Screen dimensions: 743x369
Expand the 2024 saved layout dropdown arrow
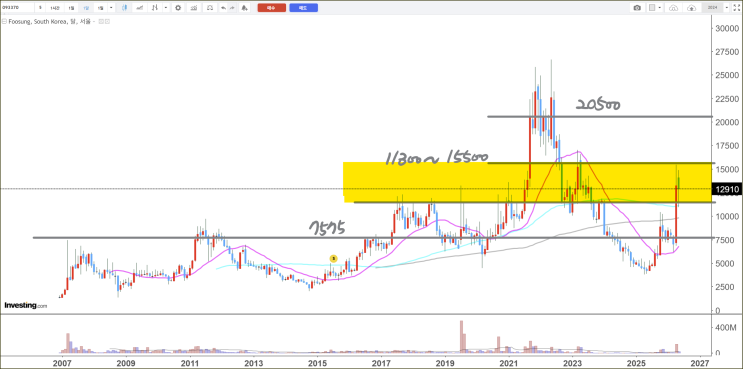click(x=726, y=8)
